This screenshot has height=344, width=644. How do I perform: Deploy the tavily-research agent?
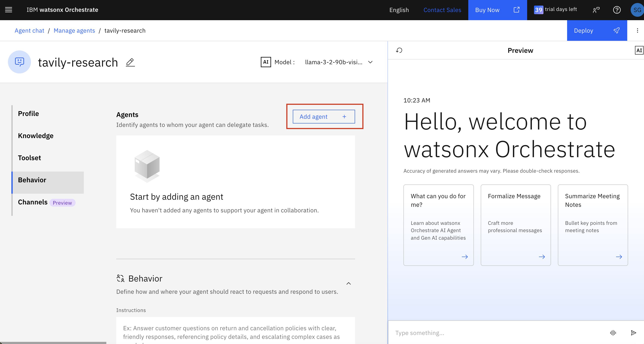coord(597,30)
